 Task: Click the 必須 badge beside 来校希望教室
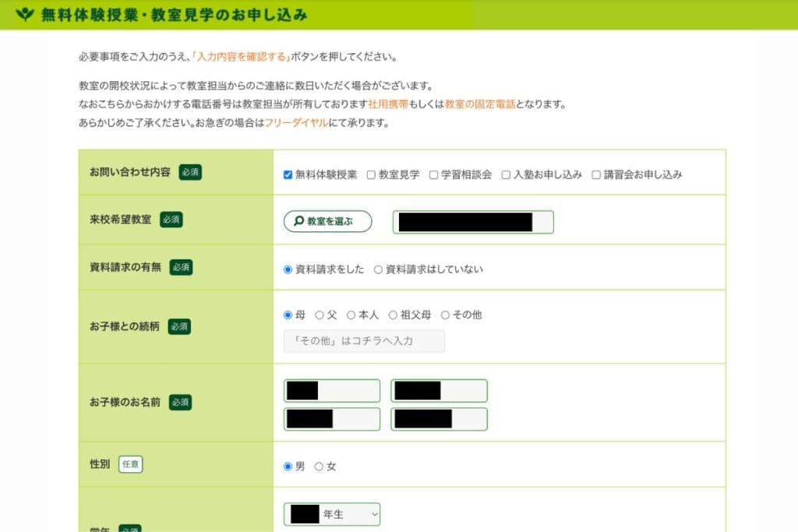pyautogui.click(x=171, y=219)
